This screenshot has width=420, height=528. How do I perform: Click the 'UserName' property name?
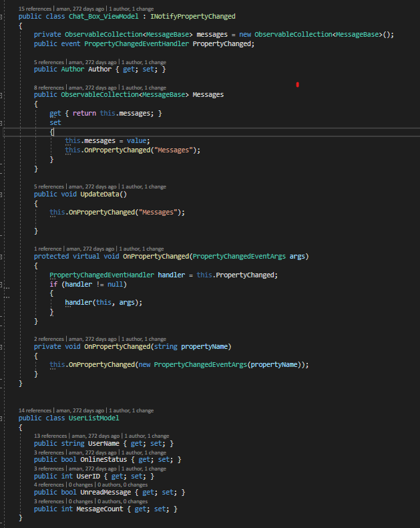103,444
